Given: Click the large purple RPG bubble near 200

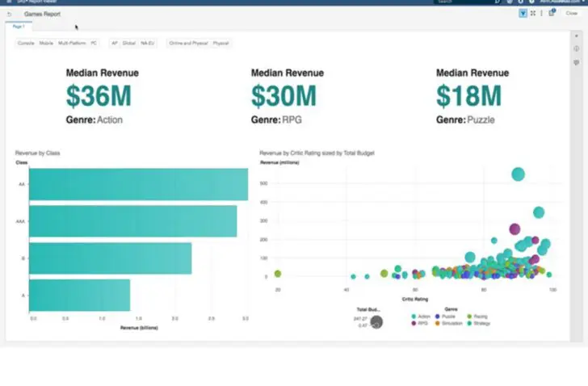Looking at the screenshot, I should 514,229.
